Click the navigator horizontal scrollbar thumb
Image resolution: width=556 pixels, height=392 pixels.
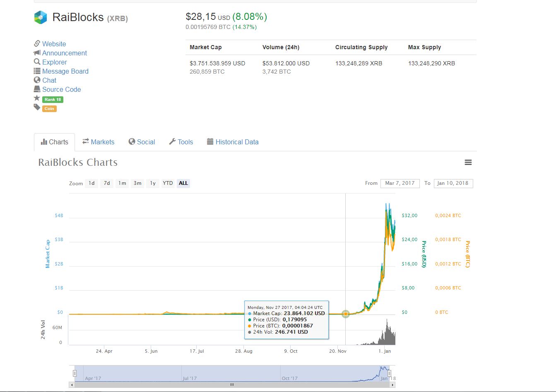(x=232, y=385)
